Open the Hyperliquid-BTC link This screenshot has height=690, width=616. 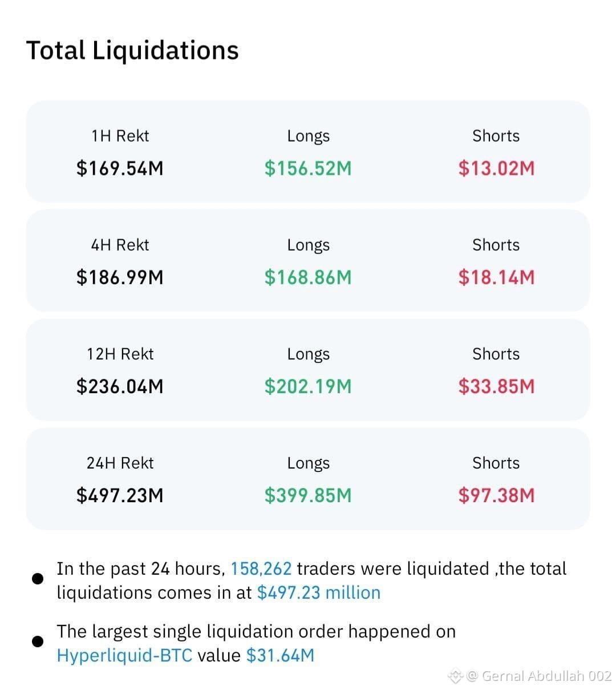[124, 655]
